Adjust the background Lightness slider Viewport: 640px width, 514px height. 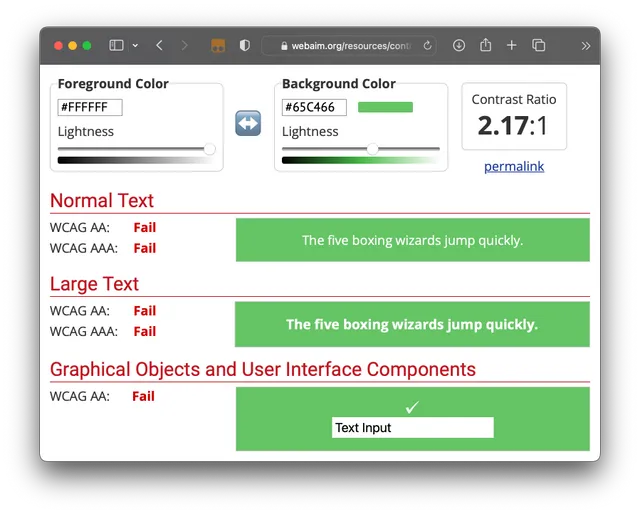(373, 149)
